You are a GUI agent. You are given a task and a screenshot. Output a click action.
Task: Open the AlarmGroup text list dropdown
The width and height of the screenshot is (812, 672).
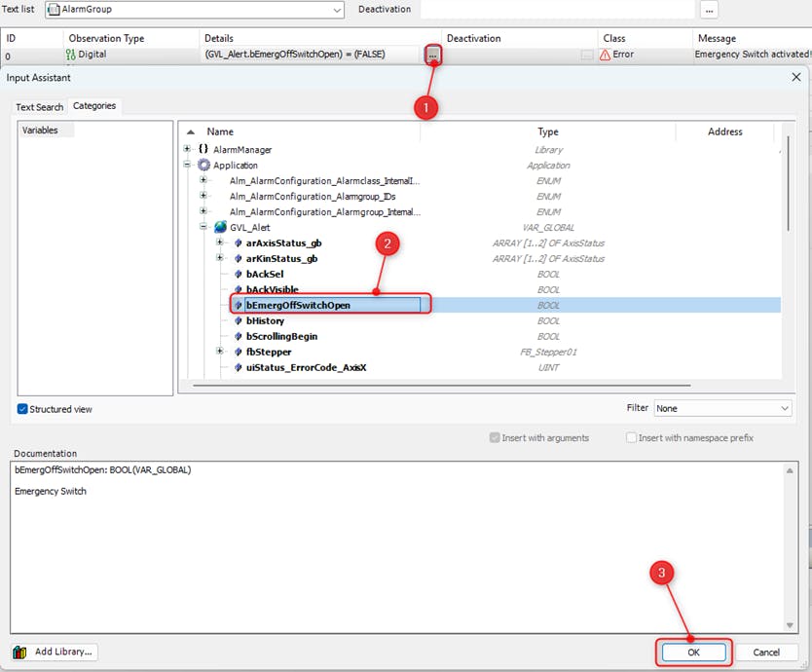[337, 10]
